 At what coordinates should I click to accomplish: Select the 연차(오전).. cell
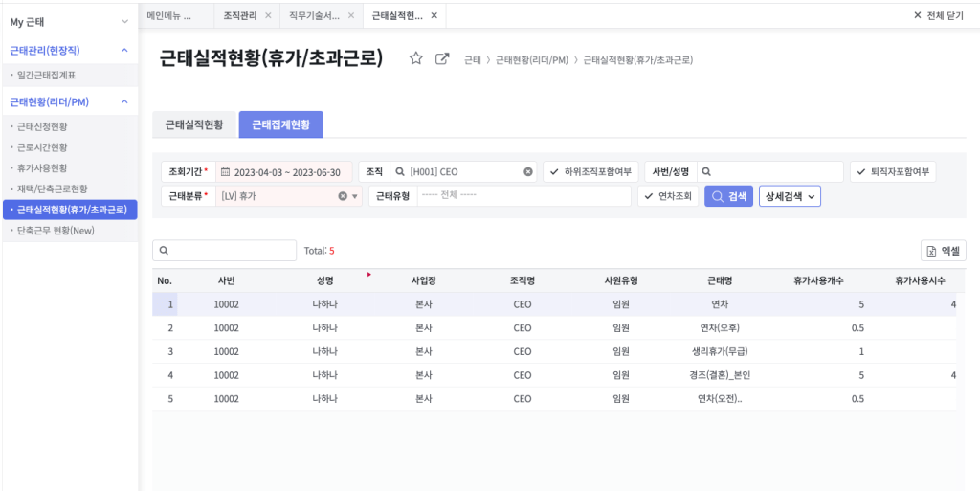[x=720, y=398]
